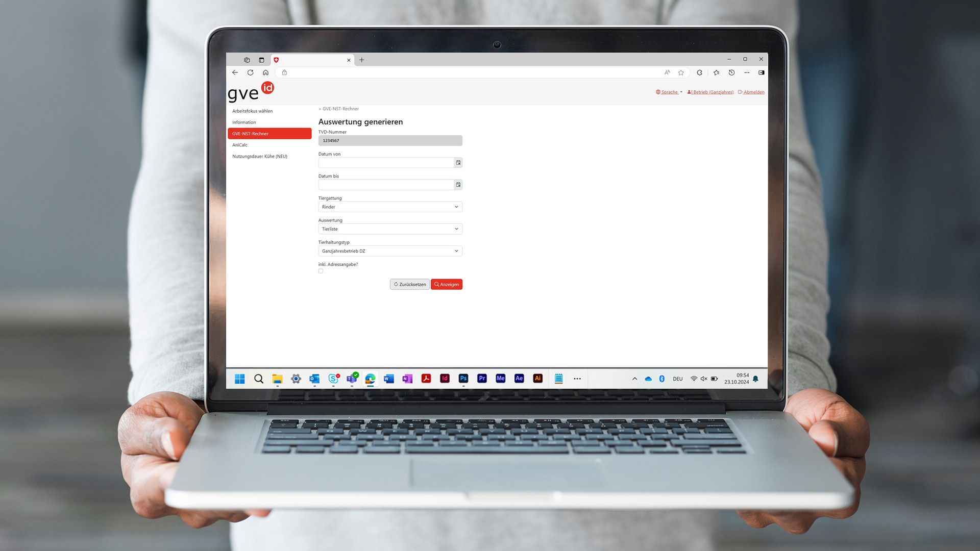This screenshot has width=980, height=551.
Task: Click the GVE-NST-Rechner sidebar icon
Action: [268, 133]
